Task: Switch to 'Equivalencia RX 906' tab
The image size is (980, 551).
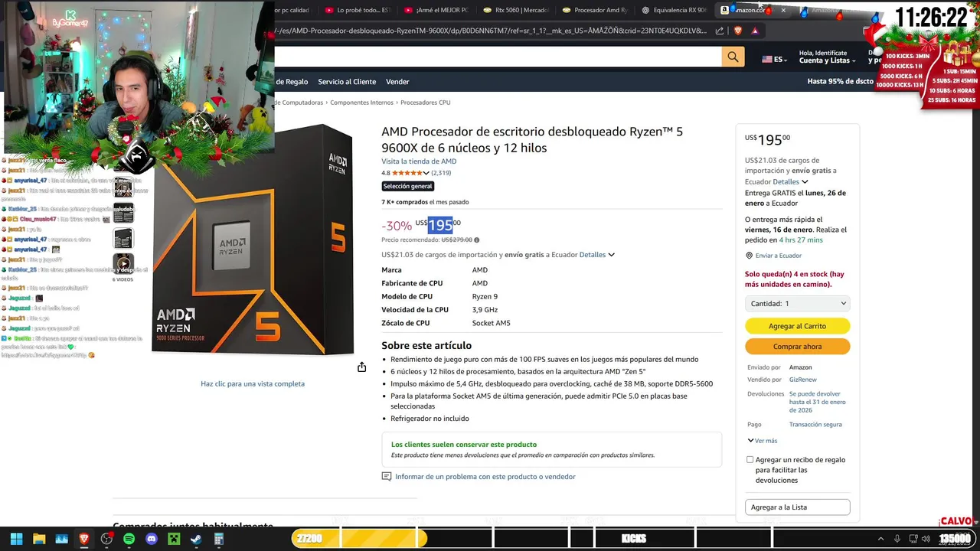Action: [x=675, y=11]
